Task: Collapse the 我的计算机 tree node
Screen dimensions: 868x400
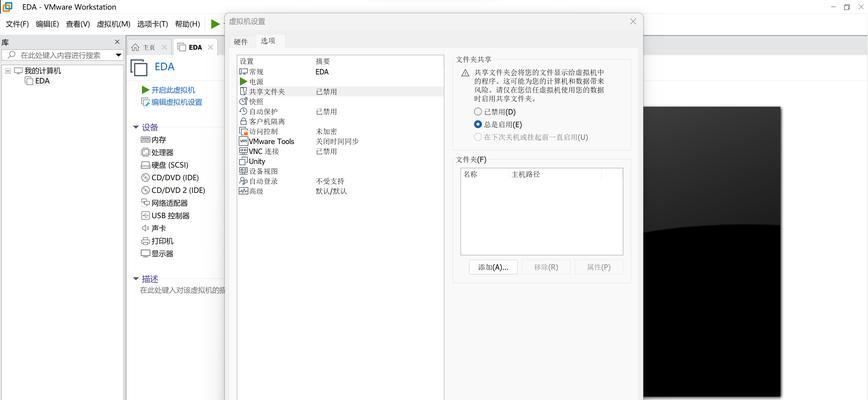Action: click(x=8, y=71)
